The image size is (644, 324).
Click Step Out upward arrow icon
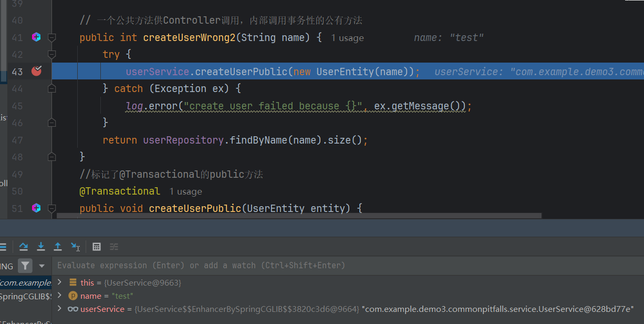tap(58, 247)
